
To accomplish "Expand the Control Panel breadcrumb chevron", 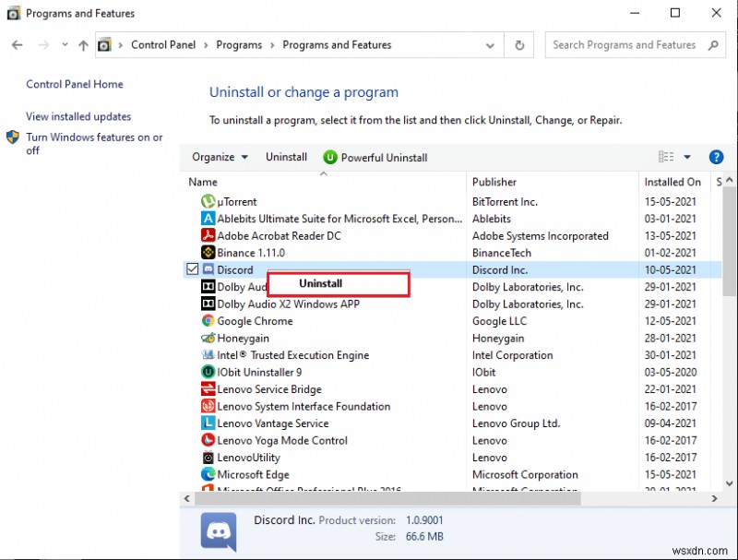I will coord(206,45).
